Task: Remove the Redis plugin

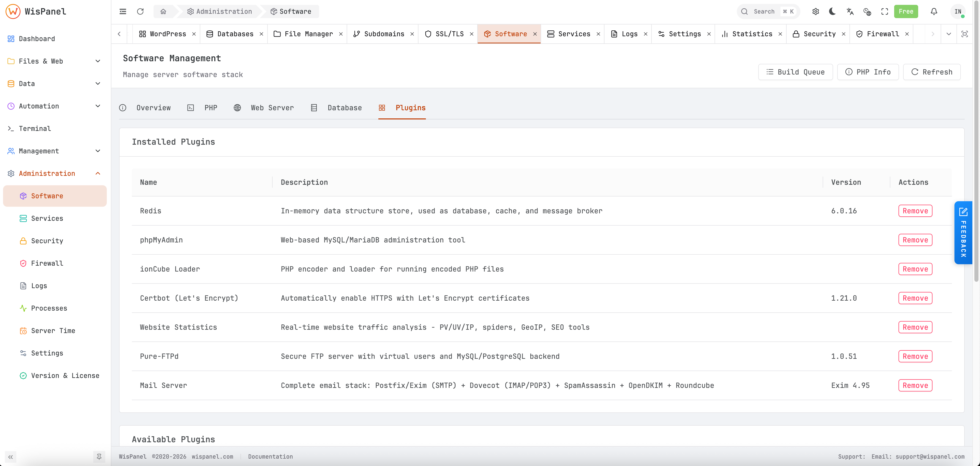Action: [915, 211]
